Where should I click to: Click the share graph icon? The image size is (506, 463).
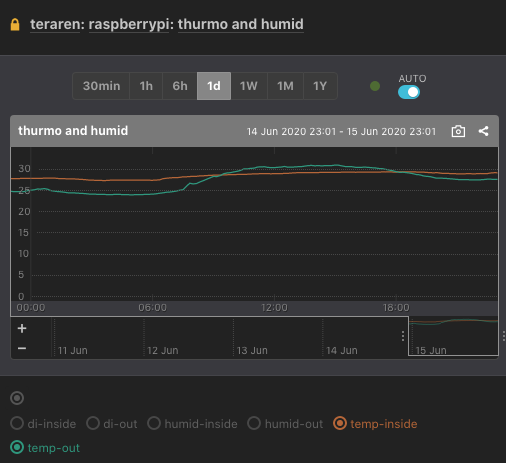(483, 131)
